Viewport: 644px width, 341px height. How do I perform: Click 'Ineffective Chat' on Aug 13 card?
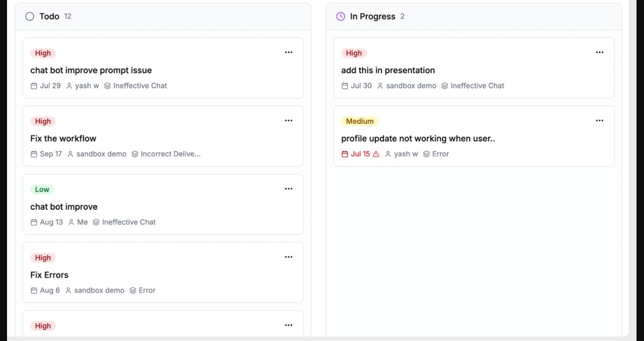(x=129, y=222)
